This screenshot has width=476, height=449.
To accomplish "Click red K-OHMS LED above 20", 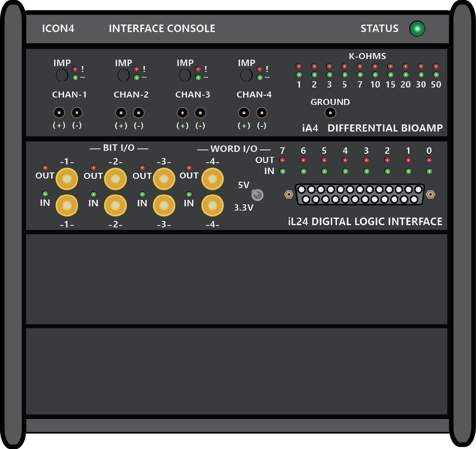I will (406, 66).
